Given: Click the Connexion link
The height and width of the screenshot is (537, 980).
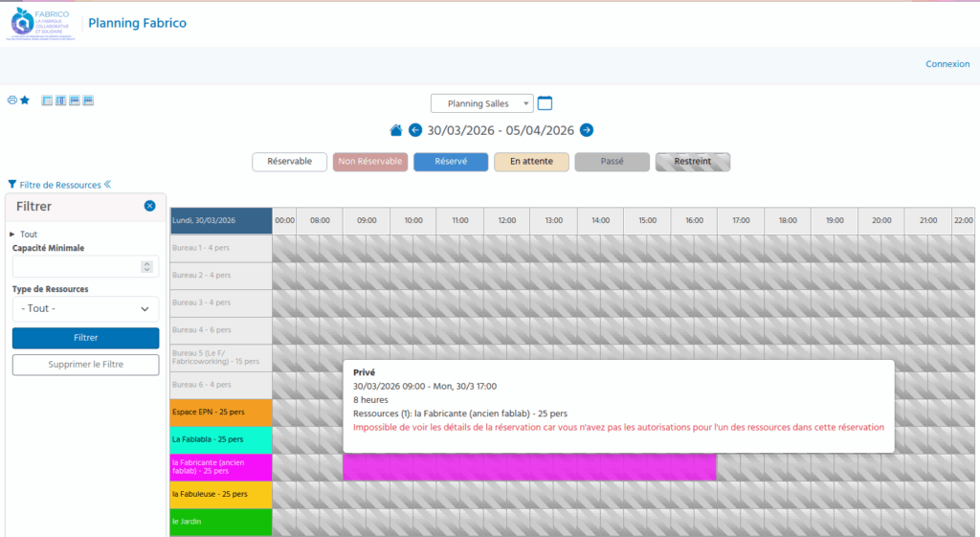Looking at the screenshot, I should point(947,64).
